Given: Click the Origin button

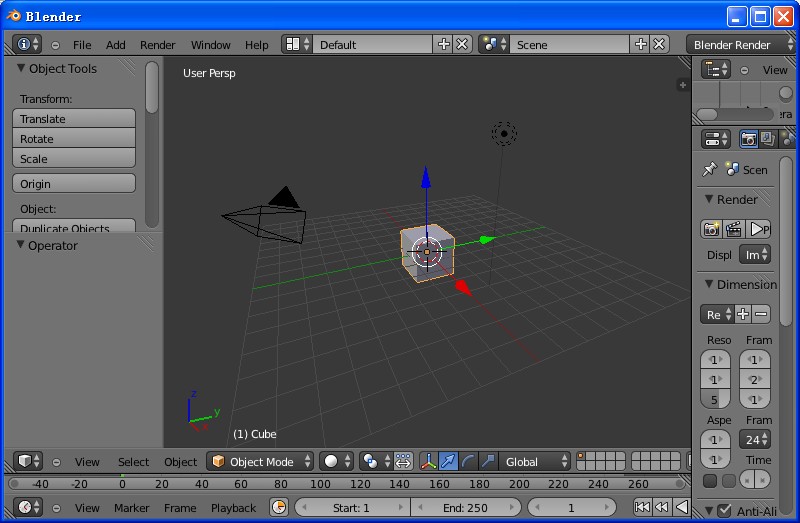Looking at the screenshot, I should pyautogui.click(x=74, y=184).
